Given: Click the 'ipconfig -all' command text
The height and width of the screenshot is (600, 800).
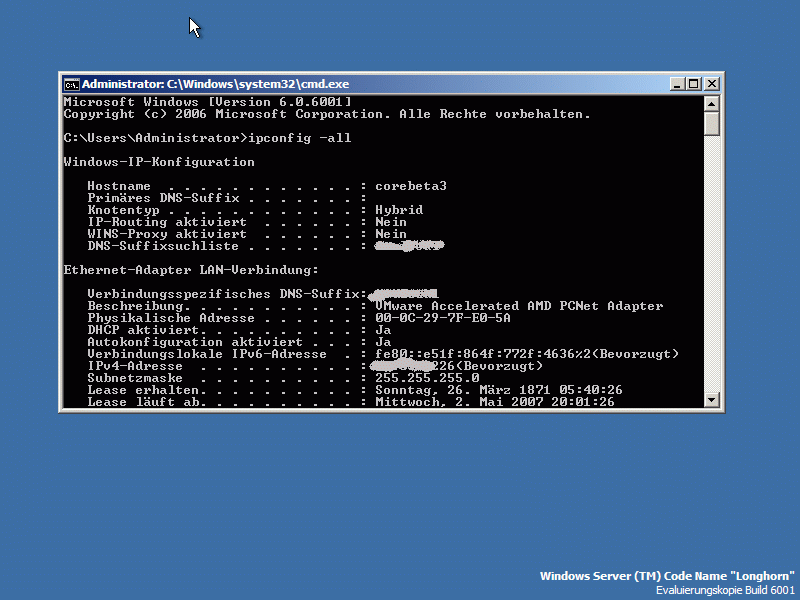Looking at the screenshot, I should point(300,138).
